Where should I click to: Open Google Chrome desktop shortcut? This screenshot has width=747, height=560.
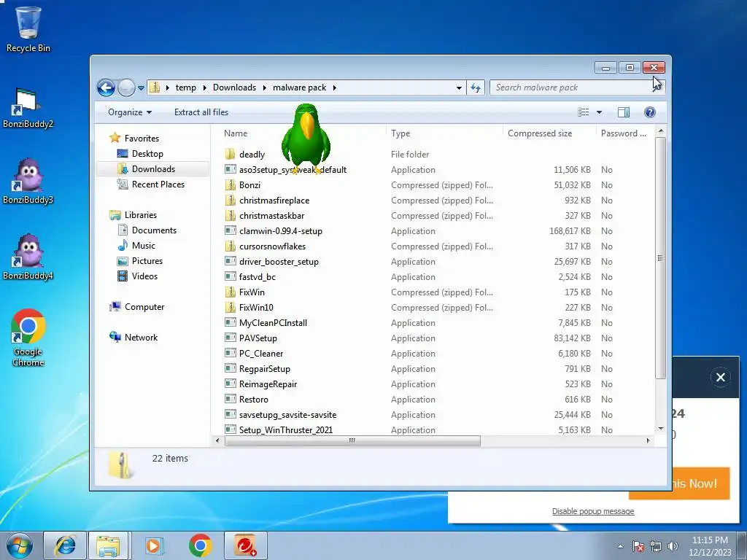(28, 338)
